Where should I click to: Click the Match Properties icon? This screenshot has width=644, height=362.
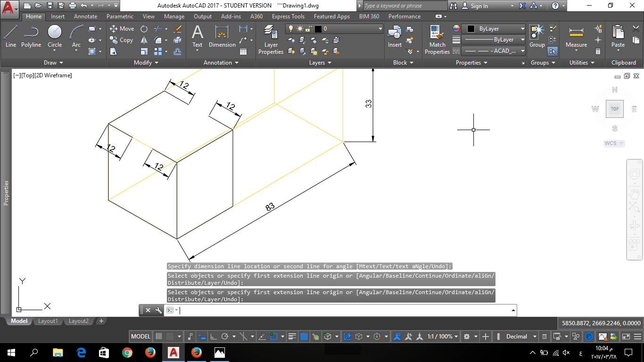point(437,40)
